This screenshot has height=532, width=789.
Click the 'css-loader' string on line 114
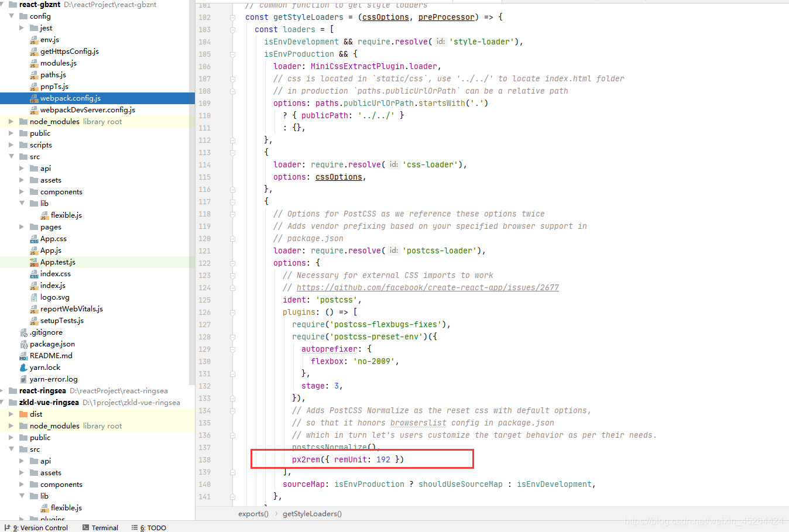click(430, 165)
